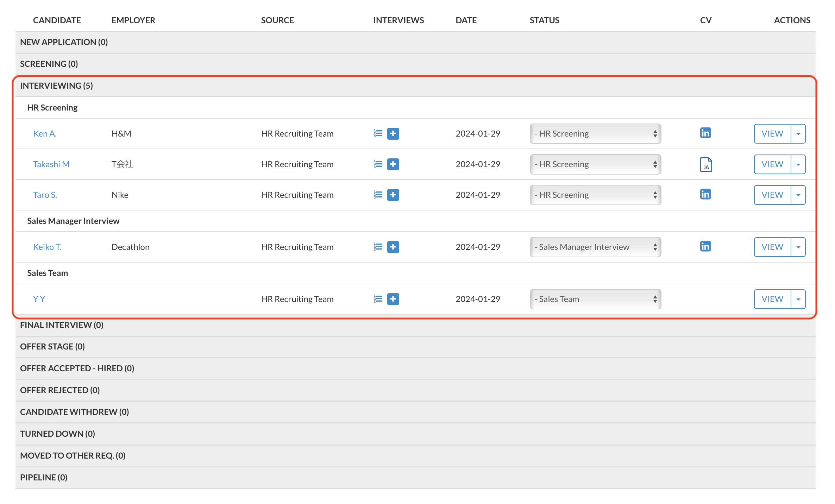The image size is (835, 504).
Task: Expand the Offer Stage section
Action: (x=52, y=346)
